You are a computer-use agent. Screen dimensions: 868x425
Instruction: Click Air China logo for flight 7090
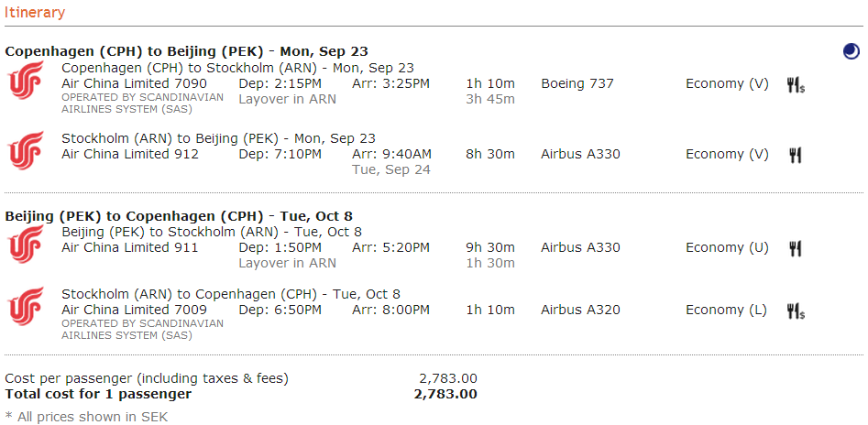pos(26,81)
